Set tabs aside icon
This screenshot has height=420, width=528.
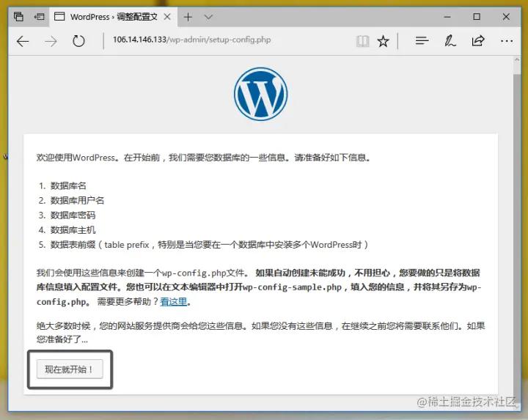[x=40, y=16]
